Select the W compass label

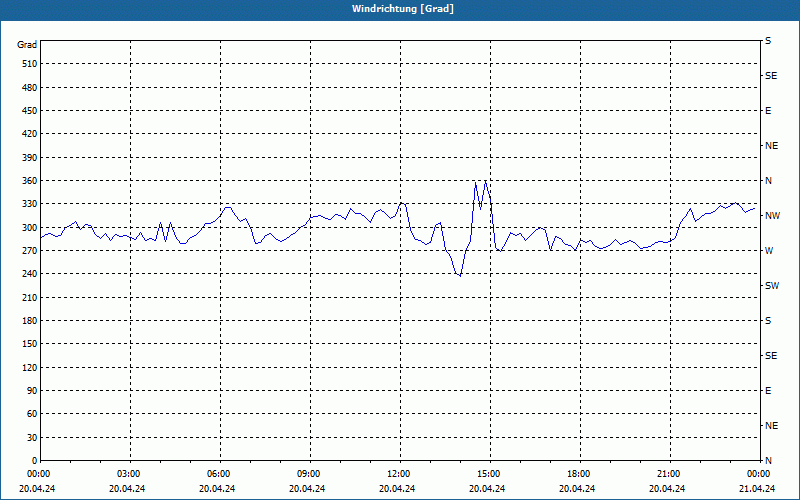[x=769, y=251]
